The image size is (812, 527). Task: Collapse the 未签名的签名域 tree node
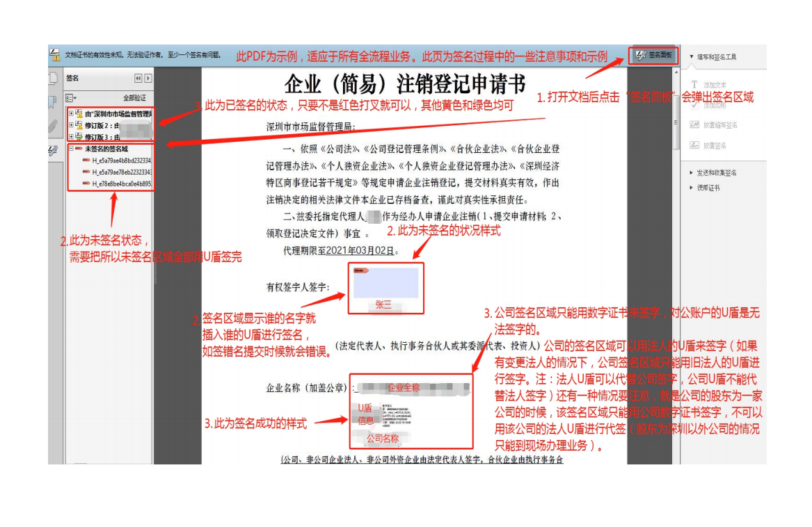71,149
